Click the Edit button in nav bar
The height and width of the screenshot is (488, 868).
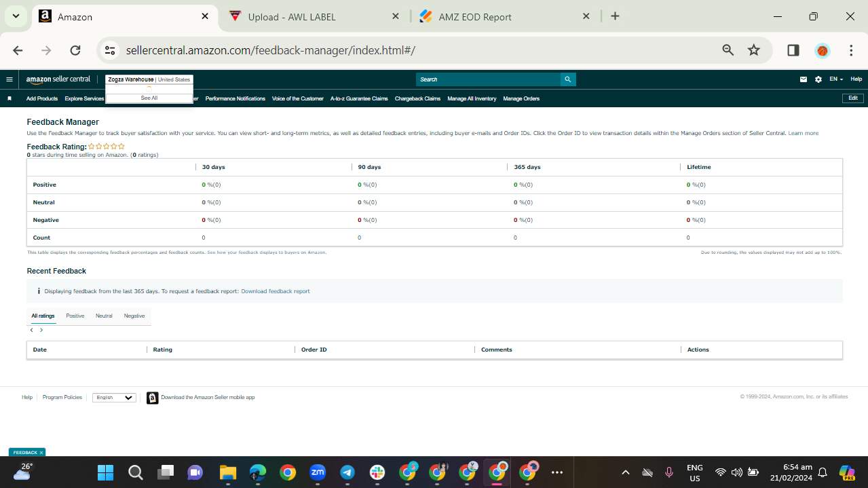coord(853,98)
